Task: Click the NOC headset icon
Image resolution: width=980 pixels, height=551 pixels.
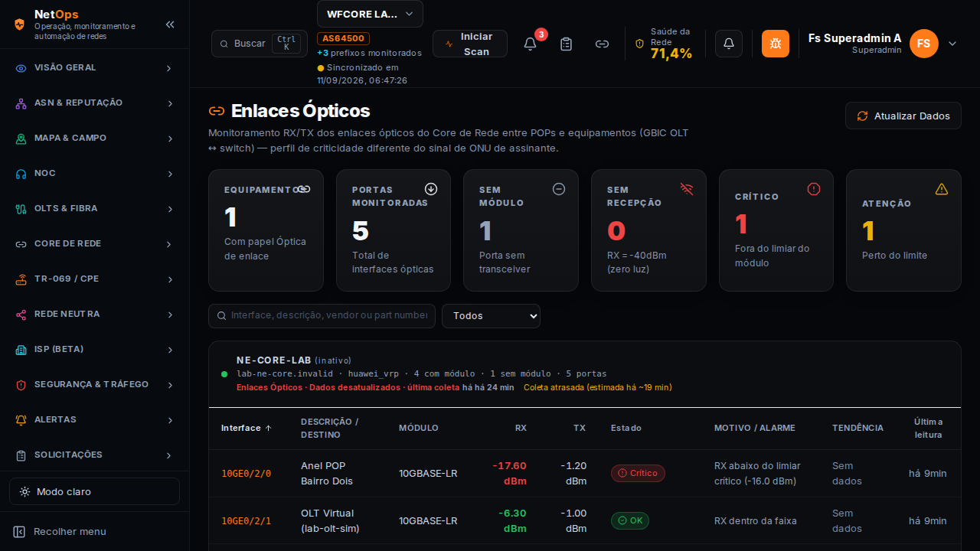Action: point(21,174)
